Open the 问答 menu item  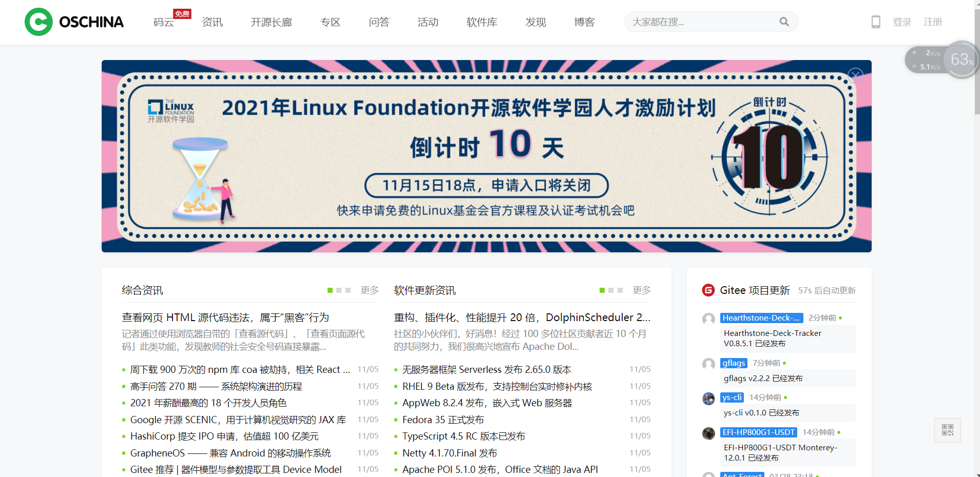pyautogui.click(x=379, y=22)
